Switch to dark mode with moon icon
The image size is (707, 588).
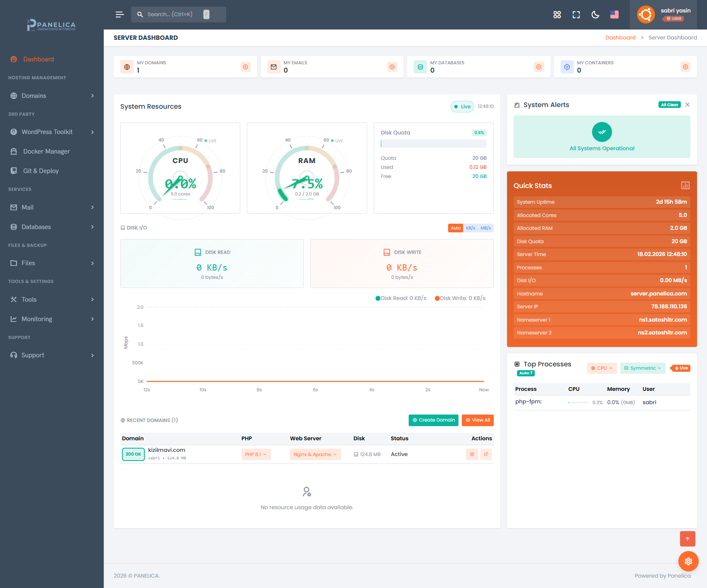pos(595,15)
